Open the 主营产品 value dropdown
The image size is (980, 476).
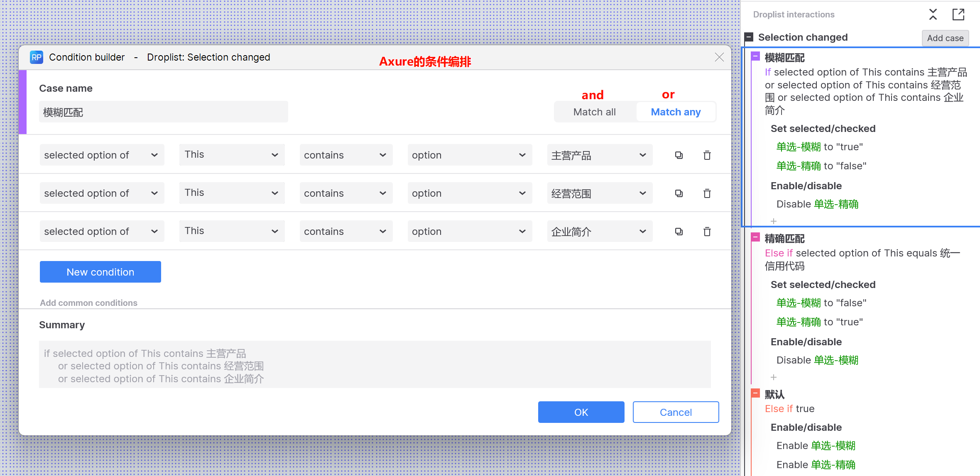tap(600, 155)
